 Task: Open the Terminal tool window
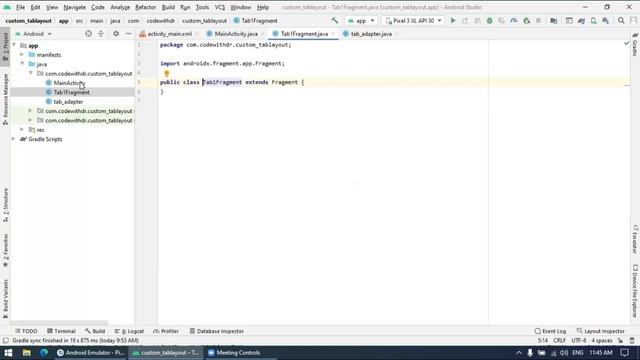(x=61, y=331)
